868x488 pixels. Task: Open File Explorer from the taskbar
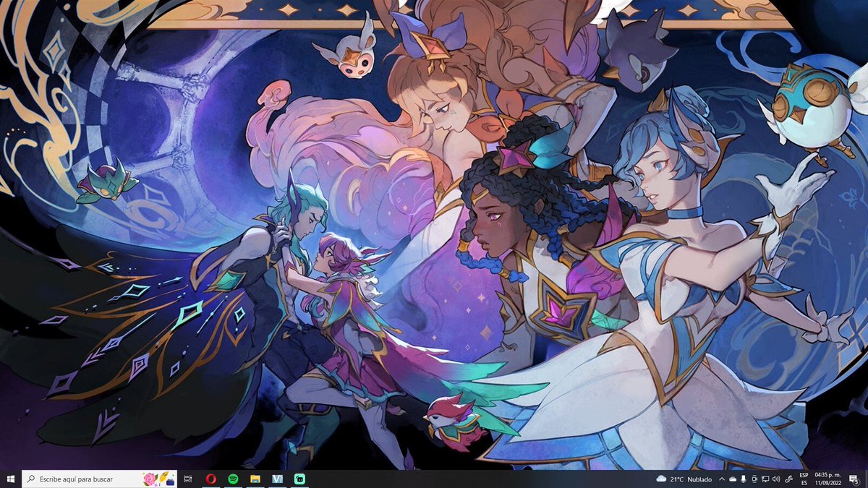coord(255,479)
